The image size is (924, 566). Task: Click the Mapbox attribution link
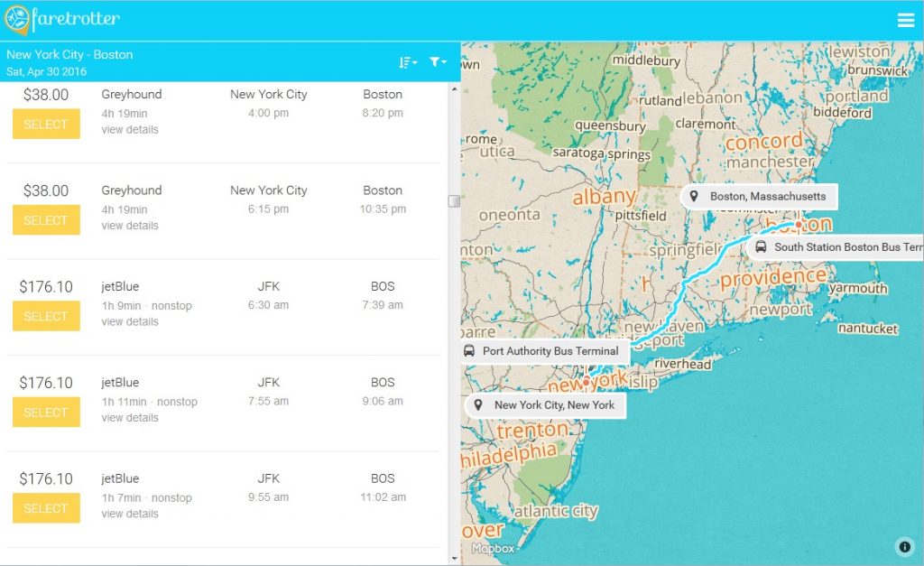pyautogui.click(x=494, y=548)
